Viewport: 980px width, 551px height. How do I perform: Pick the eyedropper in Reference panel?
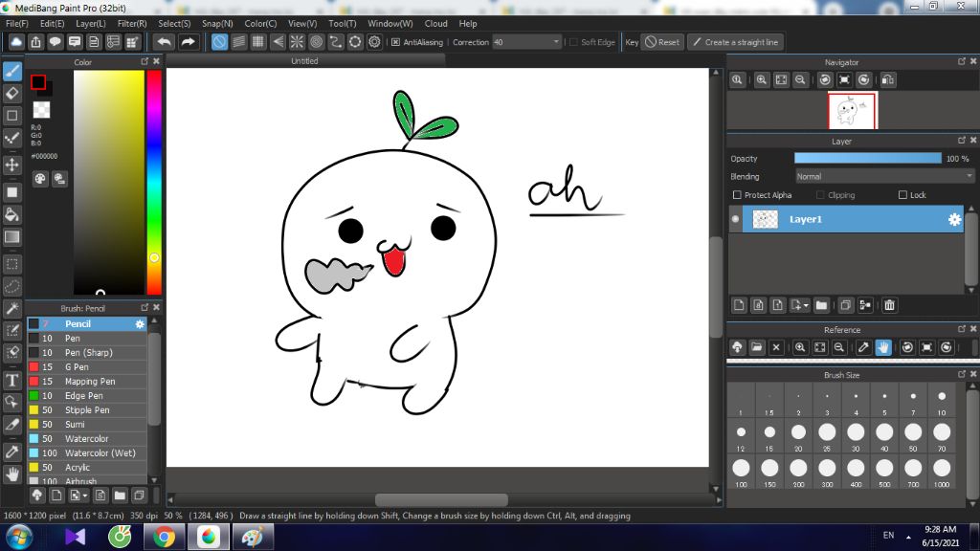pos(863,347)
